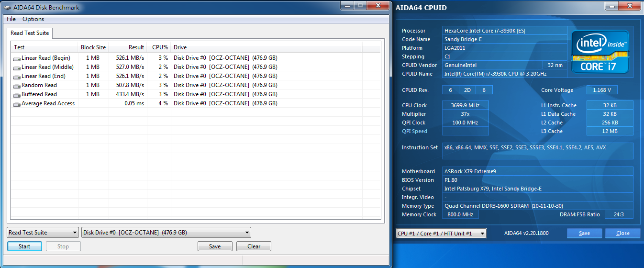Open the Read Test Suite dropdown
Image resolution: width=644 pixels, height=268 pixels.
[x=43, y=233]
